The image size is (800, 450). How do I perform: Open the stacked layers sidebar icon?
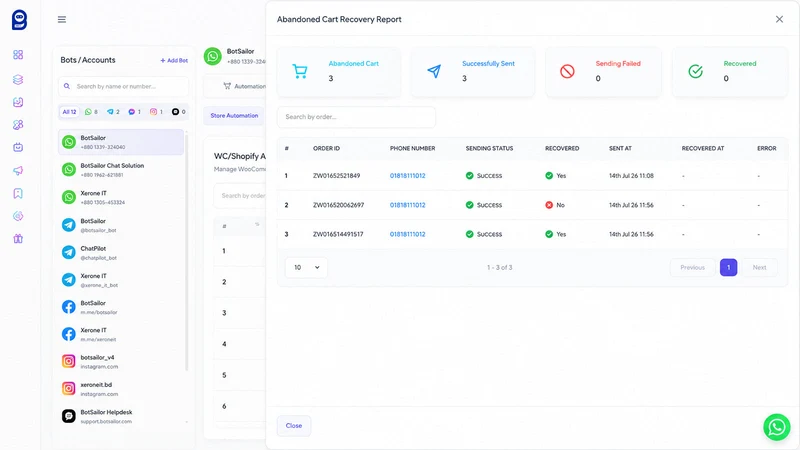(18, 80)
